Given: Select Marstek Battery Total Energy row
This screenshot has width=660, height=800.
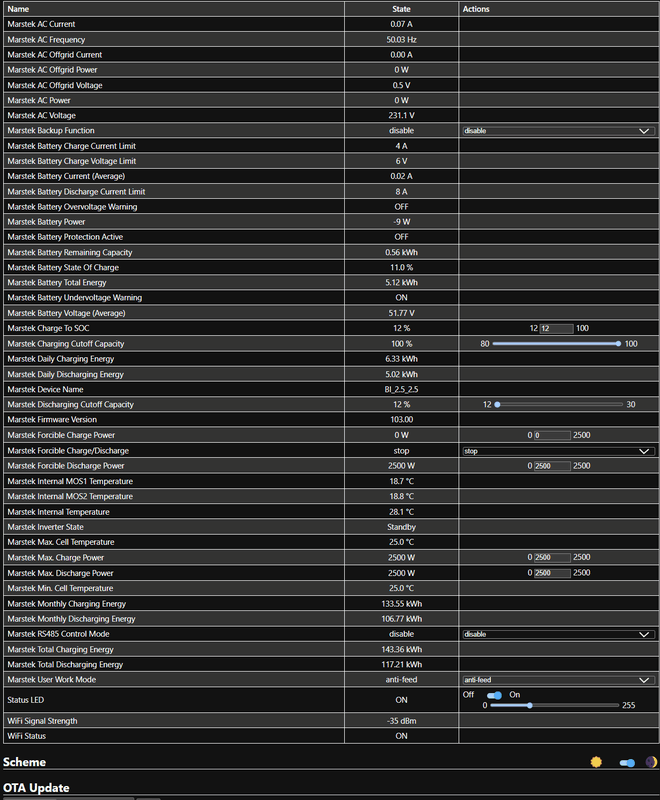Looking at the screenshot, I should point(57,282).
